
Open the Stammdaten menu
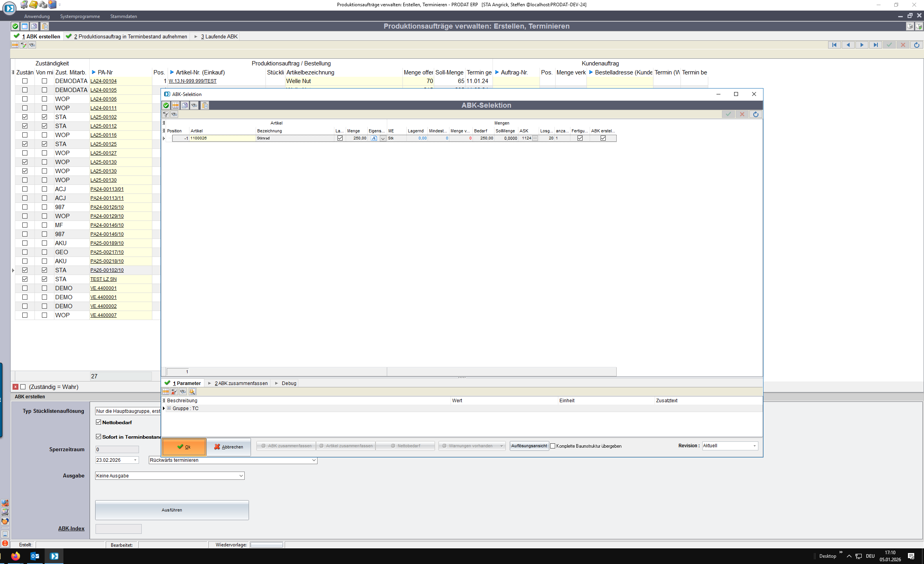click(123, 16)
